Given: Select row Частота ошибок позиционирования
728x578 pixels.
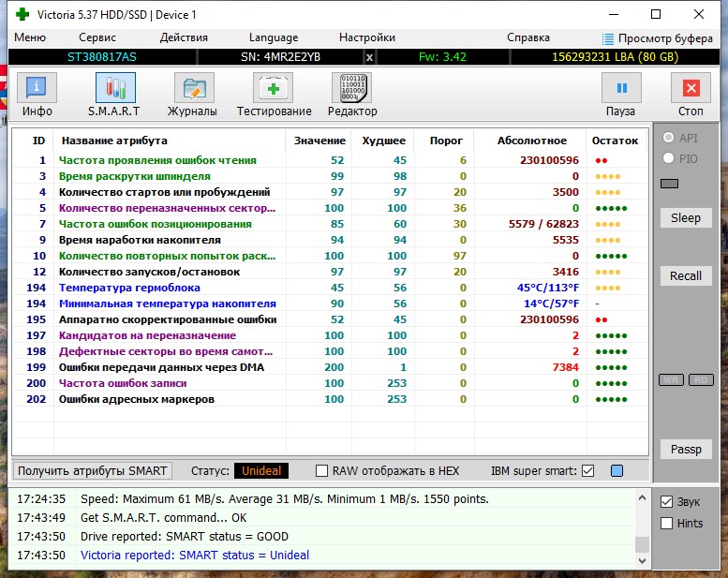Looking at the screenshot, I should (330, 224).
